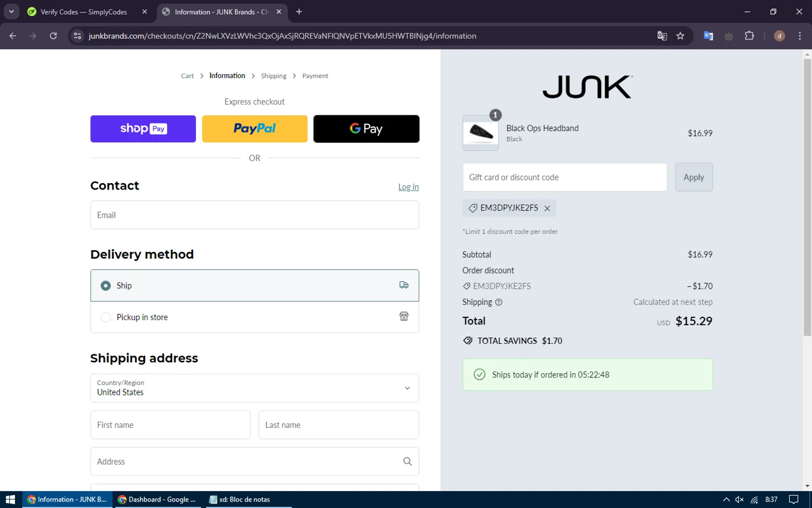
Task: Pay with Google Pay
Action: pyautogui.click(x=366, y=129)
